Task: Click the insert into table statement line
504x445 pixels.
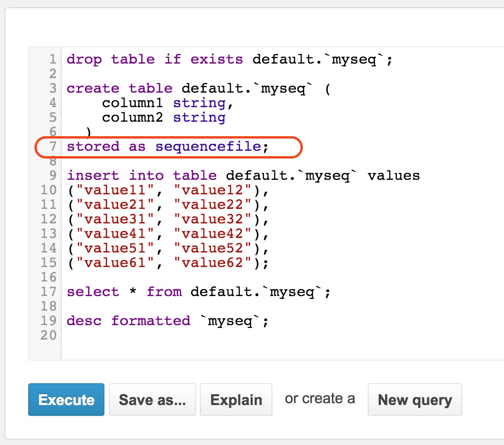Action: coord(243,176)
